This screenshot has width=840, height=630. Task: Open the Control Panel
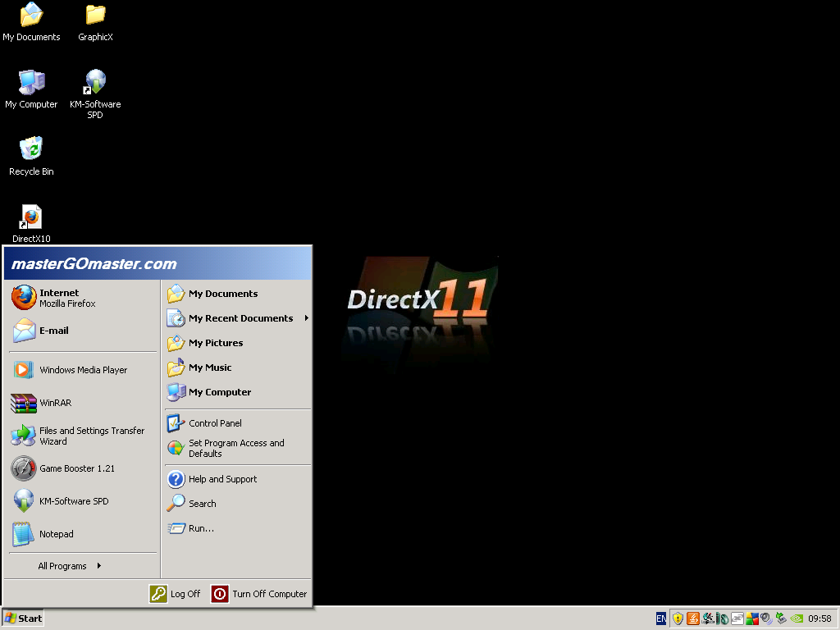[238, 423]
